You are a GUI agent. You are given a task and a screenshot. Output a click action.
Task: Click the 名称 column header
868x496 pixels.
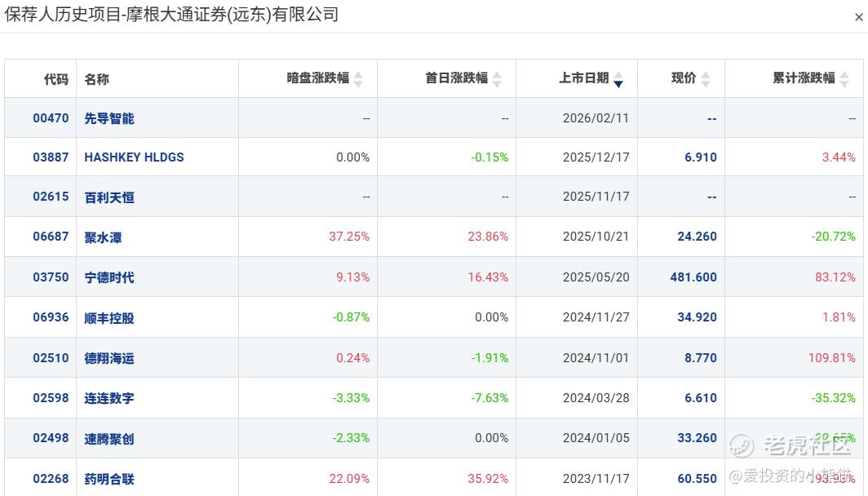click(97, 79)
